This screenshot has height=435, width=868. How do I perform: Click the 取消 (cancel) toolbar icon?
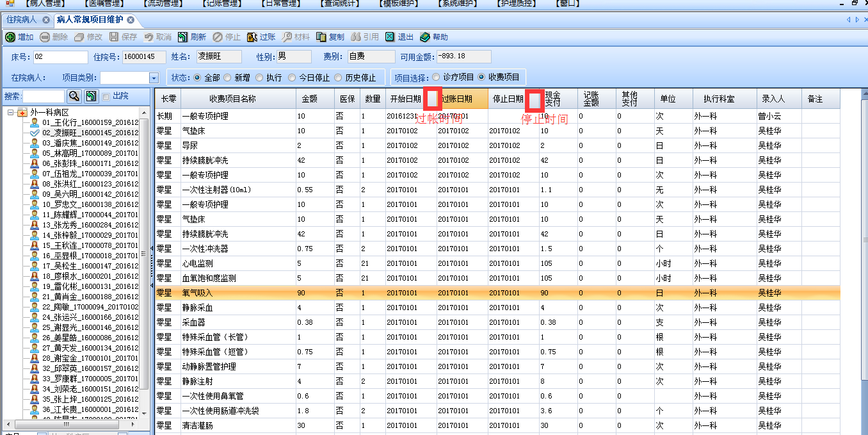click(x=149, y=37)
